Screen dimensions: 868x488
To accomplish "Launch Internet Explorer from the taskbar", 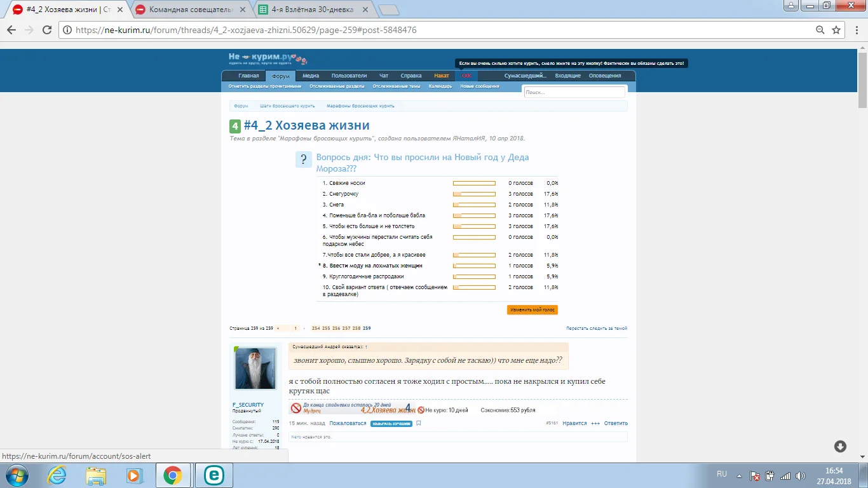I will click(x=58, y=475).
